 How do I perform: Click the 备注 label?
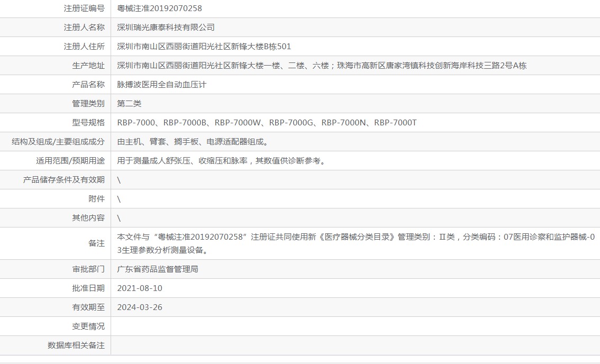tap(96, 243)
